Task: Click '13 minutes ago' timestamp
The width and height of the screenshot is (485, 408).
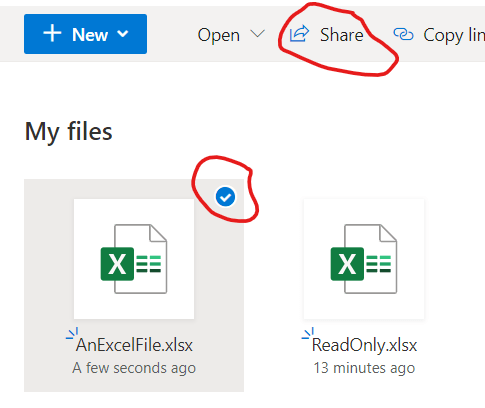Action: tap(364, 368)
